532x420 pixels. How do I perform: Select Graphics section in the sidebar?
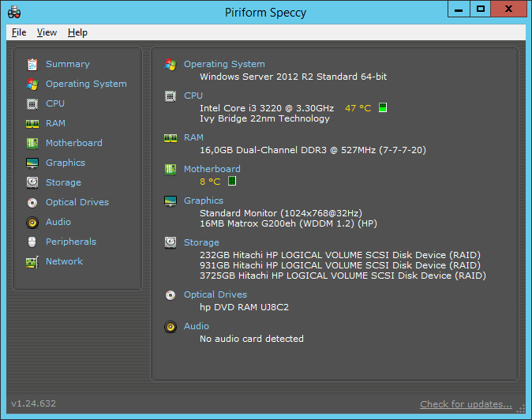click(x=66, y=163)
